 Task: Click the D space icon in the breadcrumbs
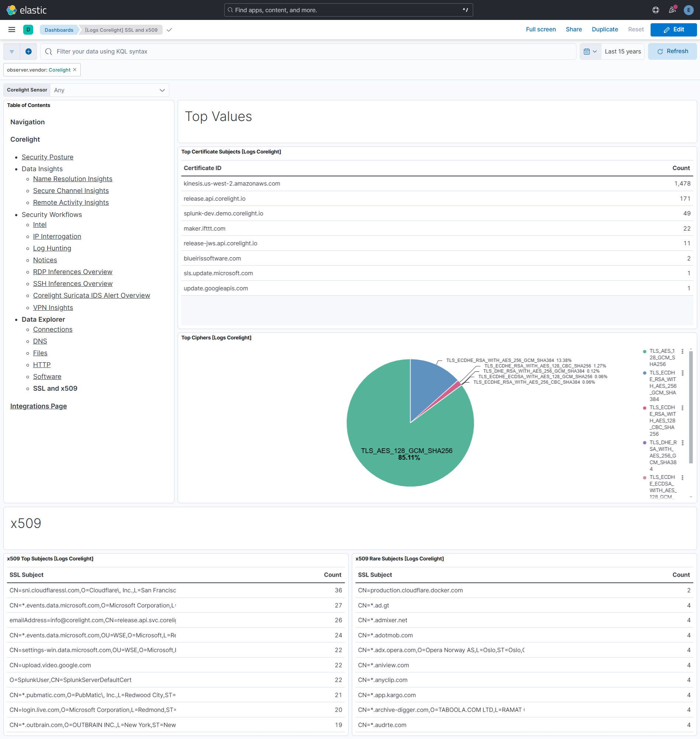click(x=28, y=30)
